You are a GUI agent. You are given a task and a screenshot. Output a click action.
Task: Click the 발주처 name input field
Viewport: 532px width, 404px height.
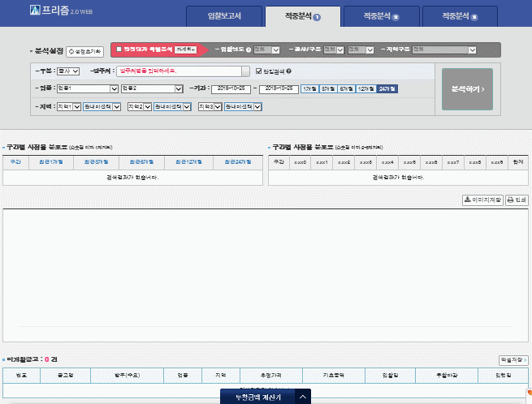179,71
